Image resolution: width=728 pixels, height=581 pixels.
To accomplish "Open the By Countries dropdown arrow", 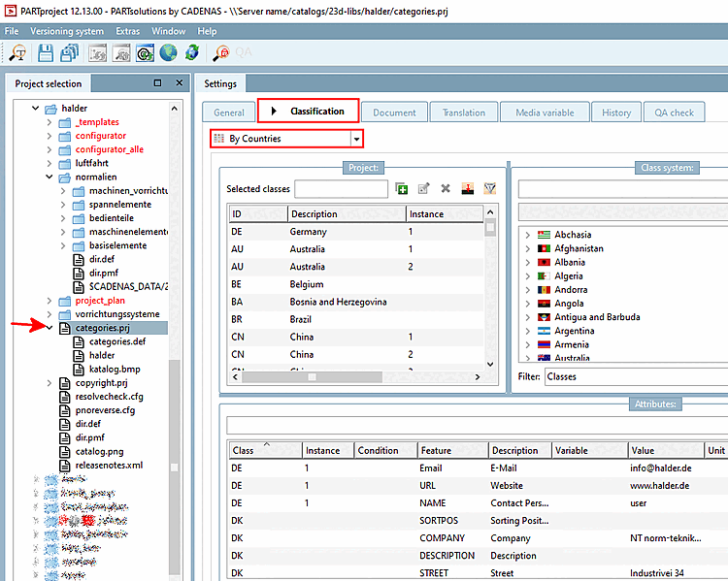I will pos(356,139).
